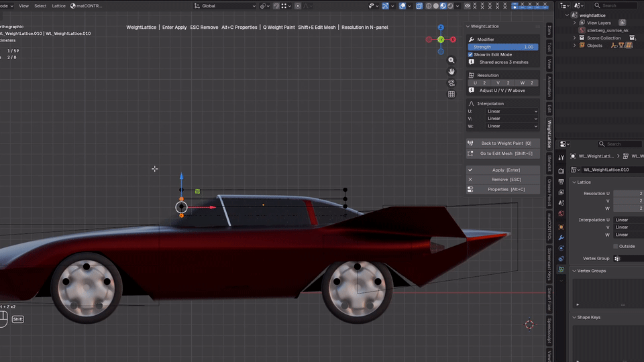The height and width of the screenshot is (362, 644).
Task: Open the Global transform orientation dropdown
Action: pyautogui.click(x=225, y=6)
